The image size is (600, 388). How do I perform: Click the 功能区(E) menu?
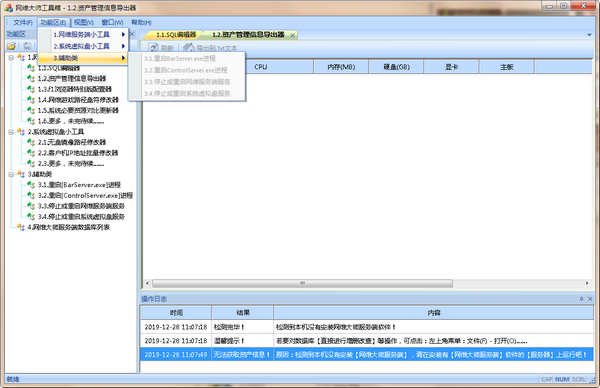pyautogui.click(x=53, y=23)
